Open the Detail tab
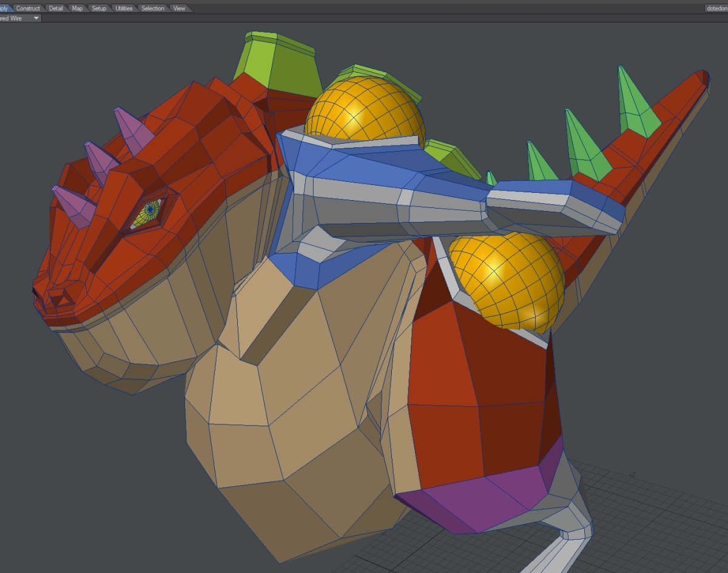728x573 pixels. coord(56,8)
